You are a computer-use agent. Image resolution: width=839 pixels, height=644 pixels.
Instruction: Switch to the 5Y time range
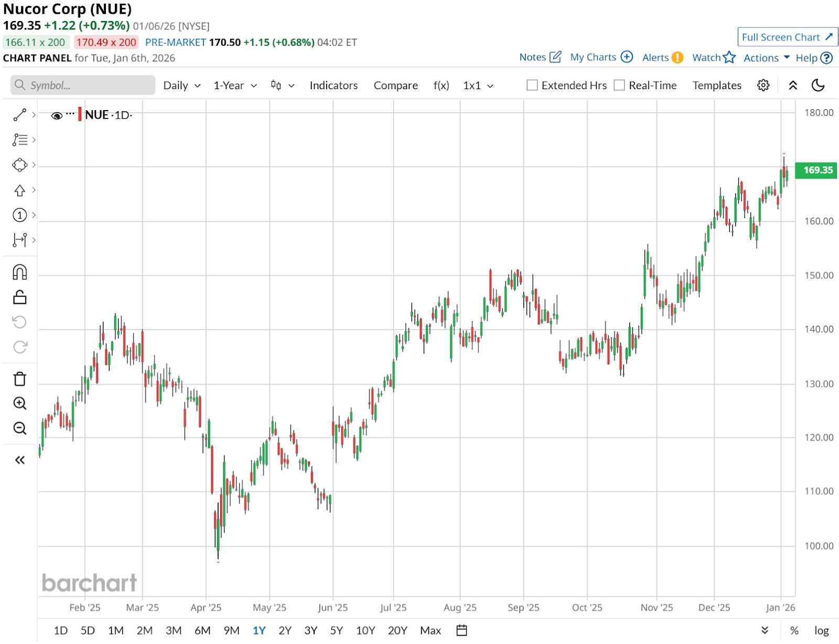pos(336,630)
